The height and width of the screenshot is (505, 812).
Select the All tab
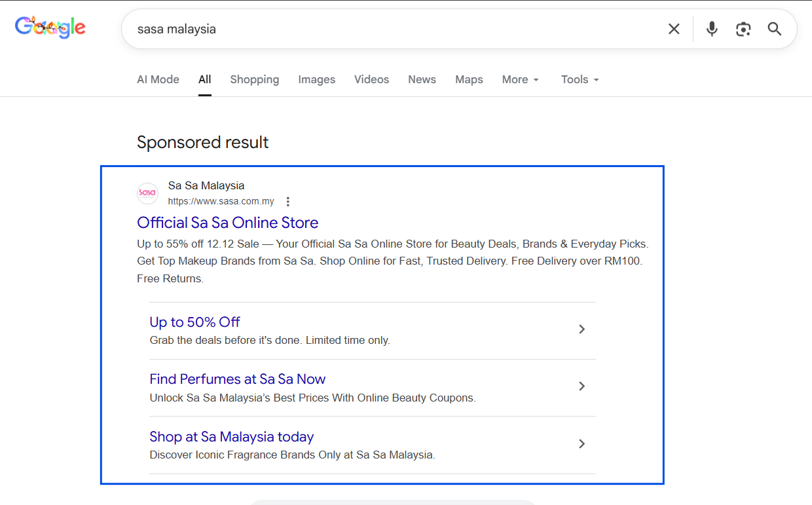tap(205, 79)
